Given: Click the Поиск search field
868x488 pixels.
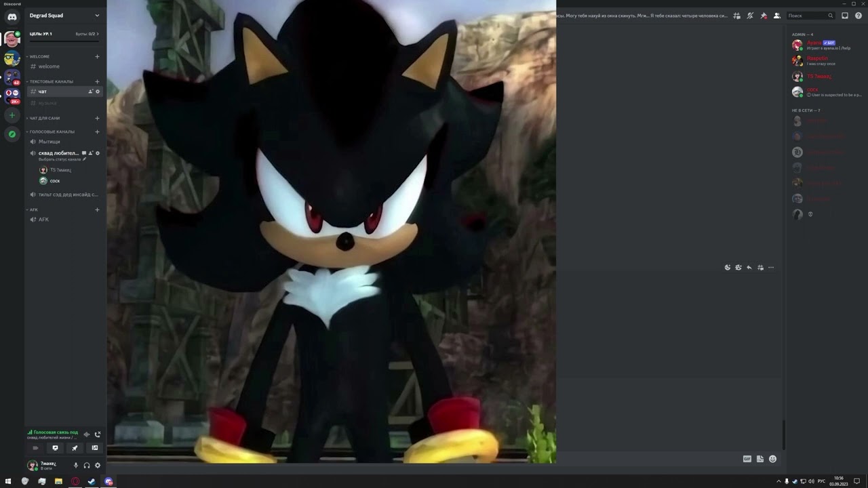Looking at the screenshot, I should 811,16.
